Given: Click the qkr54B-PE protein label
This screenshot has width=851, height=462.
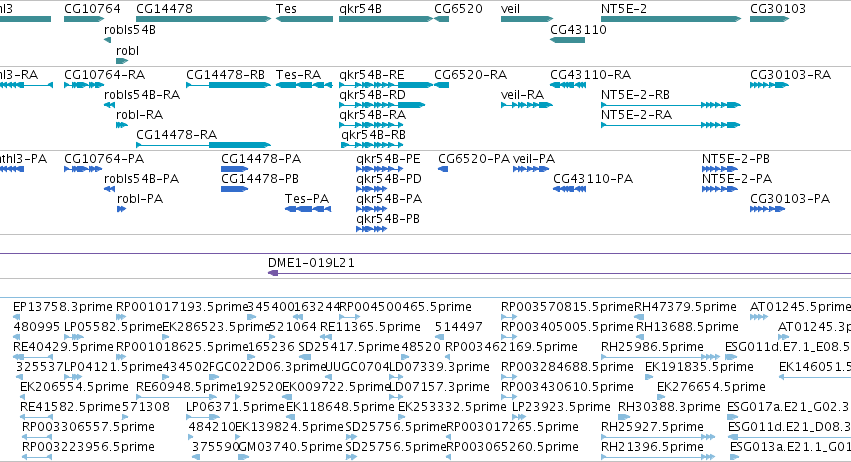Looking at the screenshot, I should click(x=388, y=159).
